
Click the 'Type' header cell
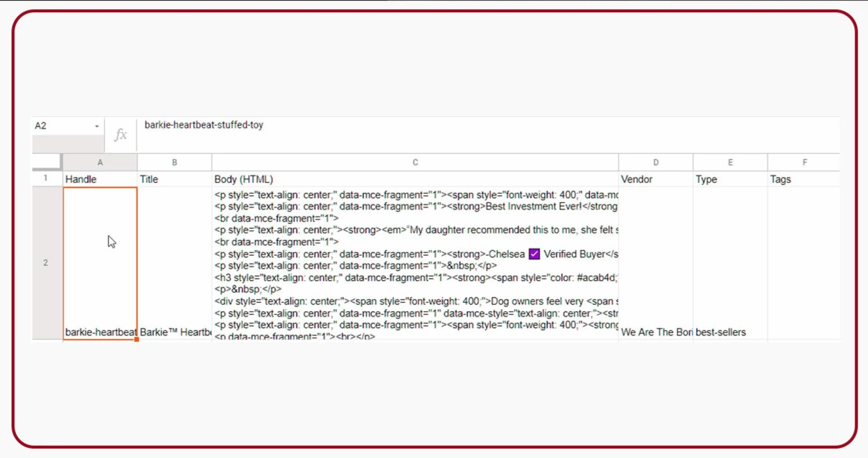click(730, 179)
